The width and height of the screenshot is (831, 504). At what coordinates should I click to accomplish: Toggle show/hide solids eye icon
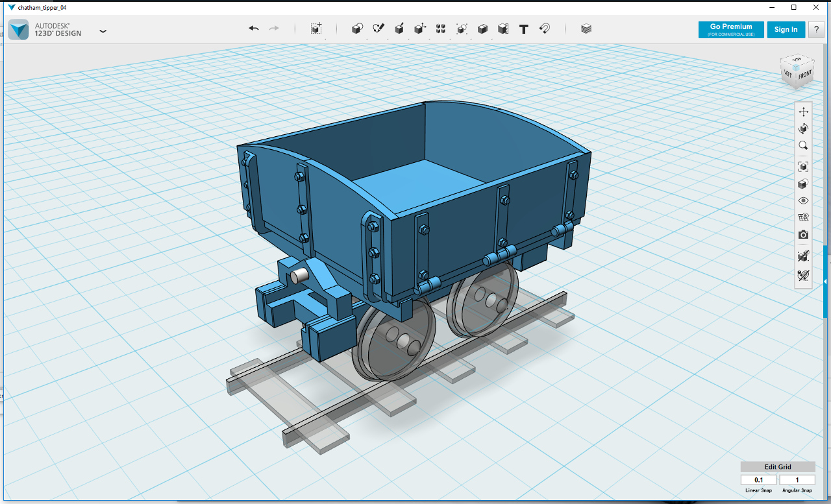(804, 201)
